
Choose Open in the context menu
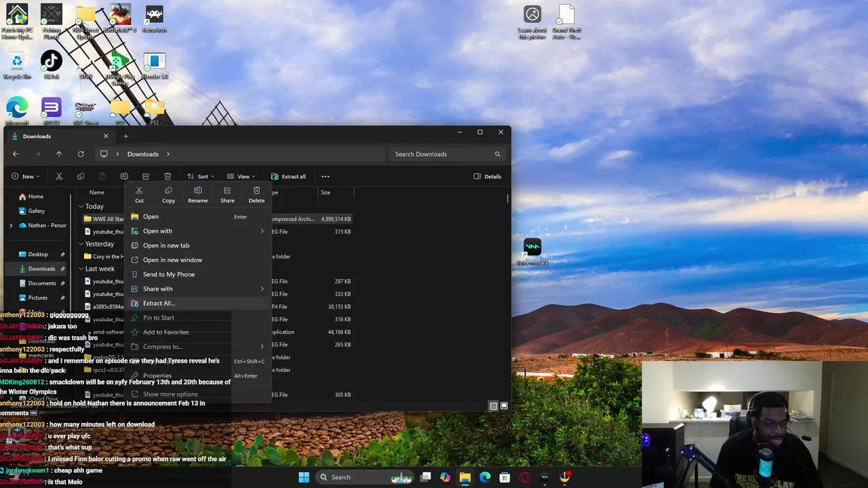(198, 217)
